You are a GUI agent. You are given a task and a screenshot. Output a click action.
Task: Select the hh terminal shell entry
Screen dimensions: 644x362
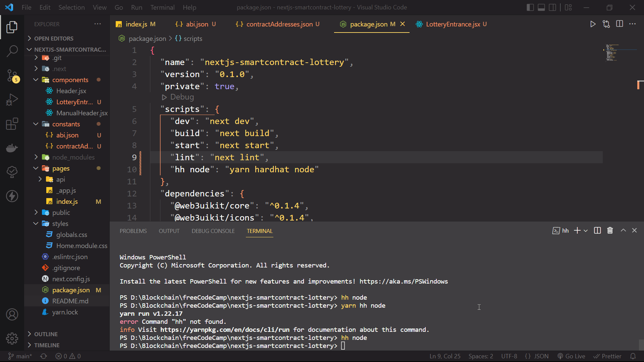(x=560, y=231)
